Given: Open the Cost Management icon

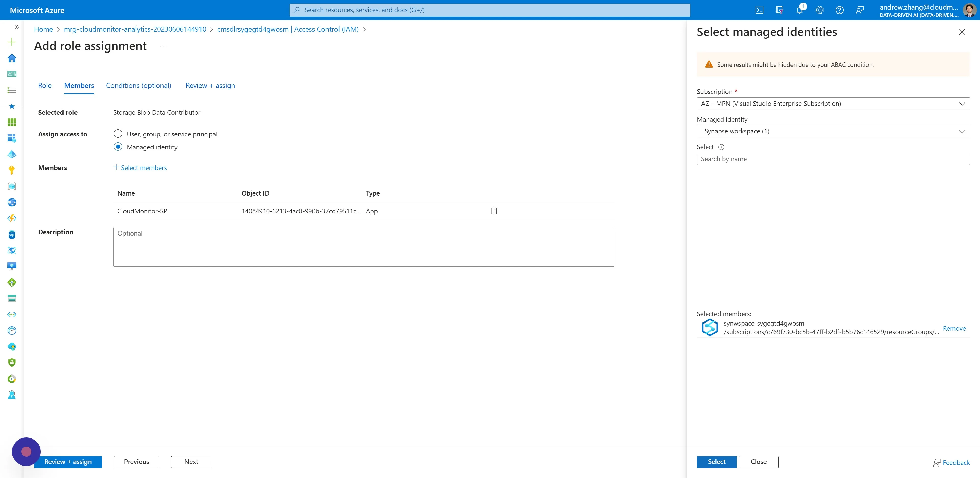Looking at the screenshot, I should (x=12, y=379).
